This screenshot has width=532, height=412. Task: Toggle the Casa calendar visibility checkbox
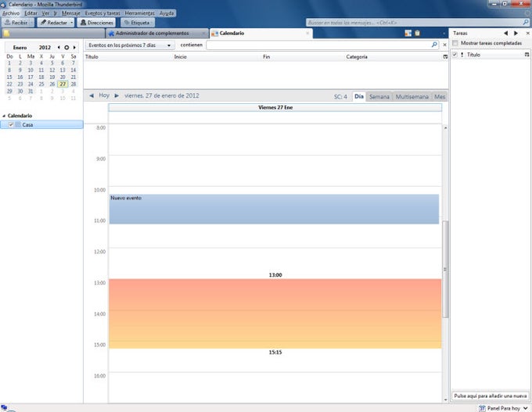[11, 125]
